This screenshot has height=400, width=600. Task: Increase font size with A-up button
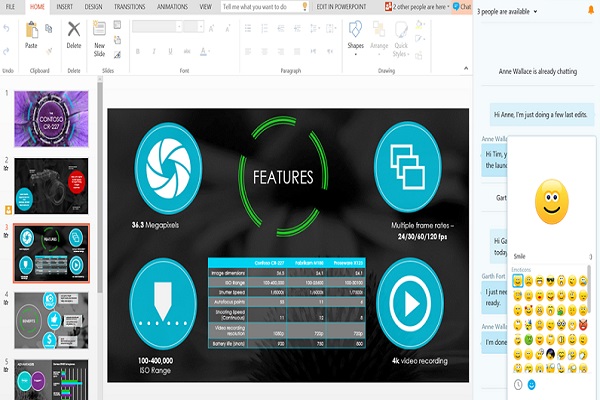[x=212, y=28]
